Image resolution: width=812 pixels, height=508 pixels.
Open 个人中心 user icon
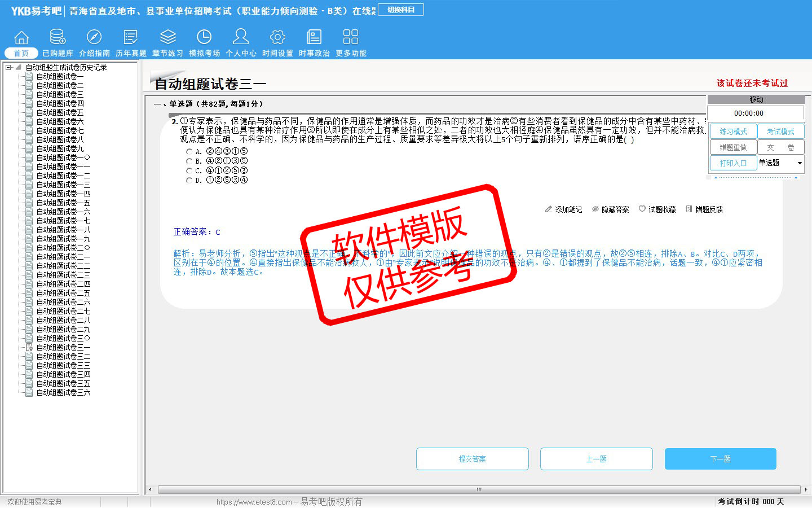241,38
